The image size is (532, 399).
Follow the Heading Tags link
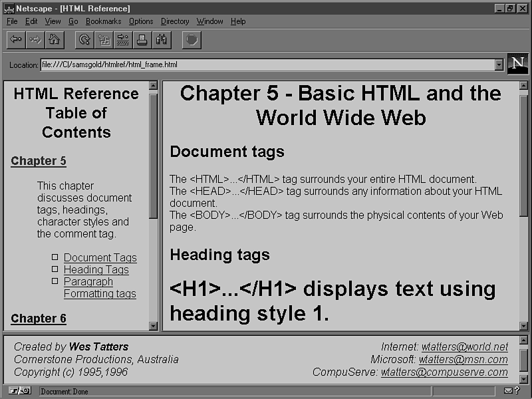(96, 269)
